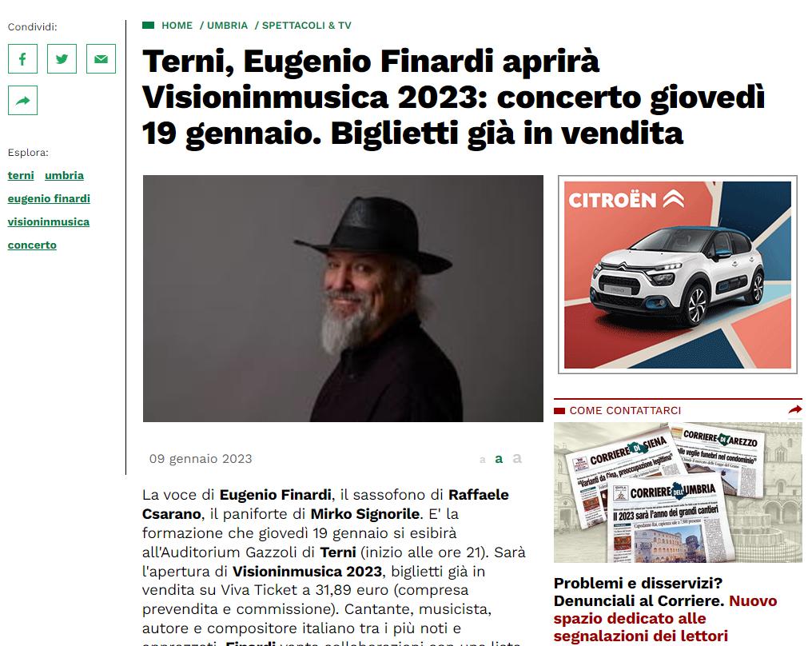Click the green share arrow icon
Image resolution: width=812 pixels, height=646 pixels.
tap(22, 100)
